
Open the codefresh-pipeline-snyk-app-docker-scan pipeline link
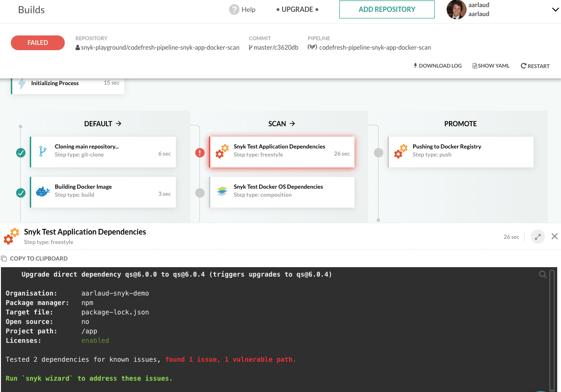point(375,47)
